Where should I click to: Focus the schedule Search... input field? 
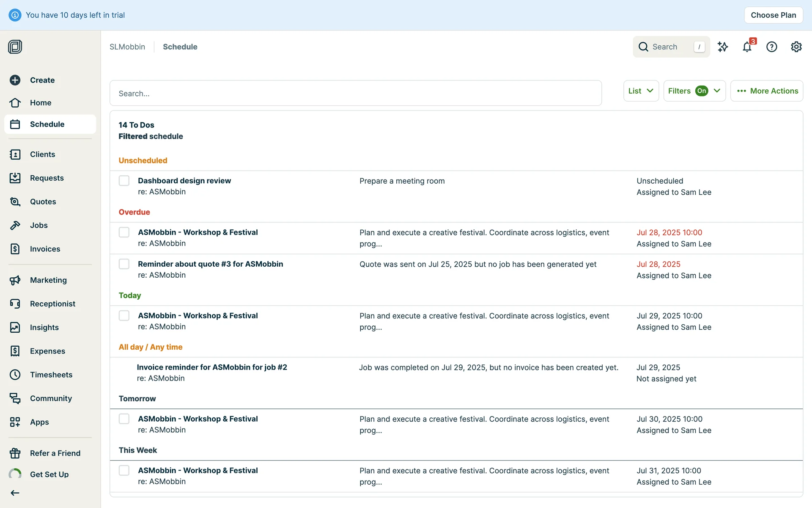(355, 94)
